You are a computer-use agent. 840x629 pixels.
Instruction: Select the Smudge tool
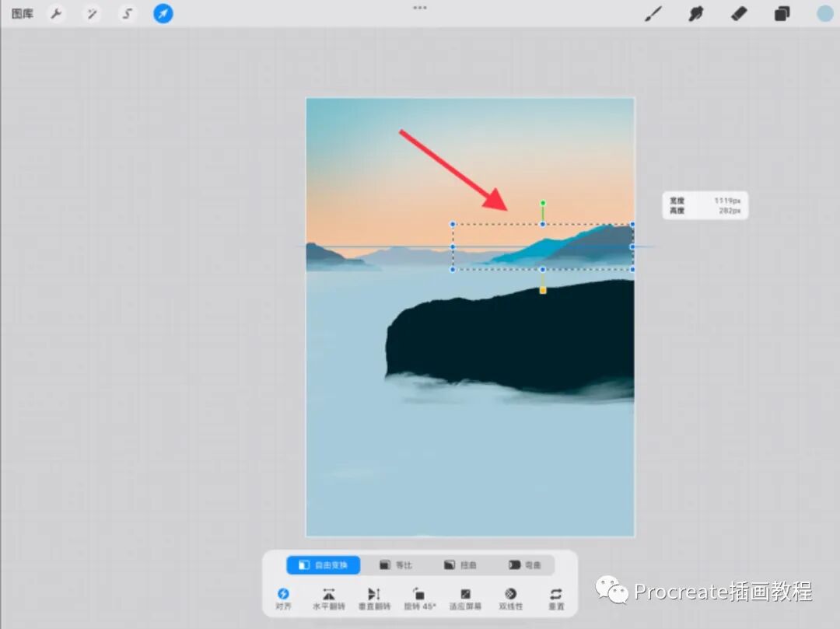(x=696, y=13)
